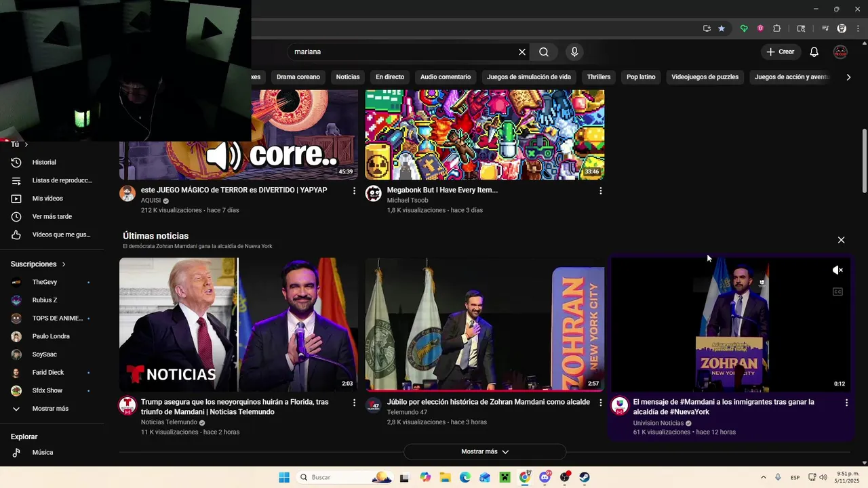868x488 pixels.
Task: Open the notifications bell
Action: point(814,52)
